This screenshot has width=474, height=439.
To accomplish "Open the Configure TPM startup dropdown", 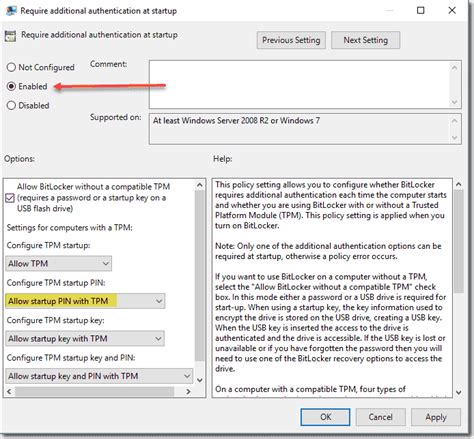I will pyautogui.click(x=59, y=264).
